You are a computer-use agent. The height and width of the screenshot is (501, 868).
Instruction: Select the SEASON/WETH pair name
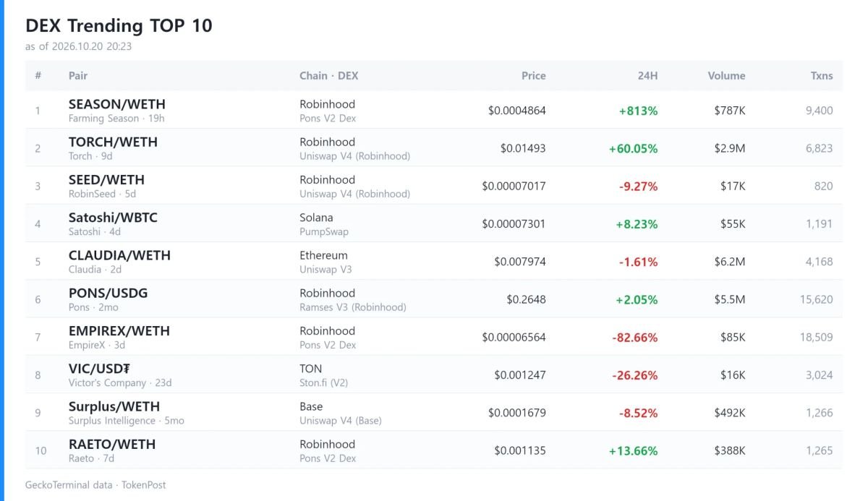click(x=117, y=104)
